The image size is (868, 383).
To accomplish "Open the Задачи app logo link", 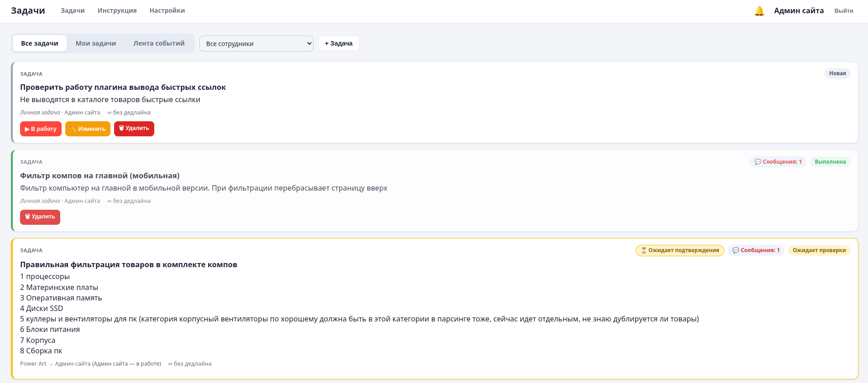I will (x=28, y=10).
